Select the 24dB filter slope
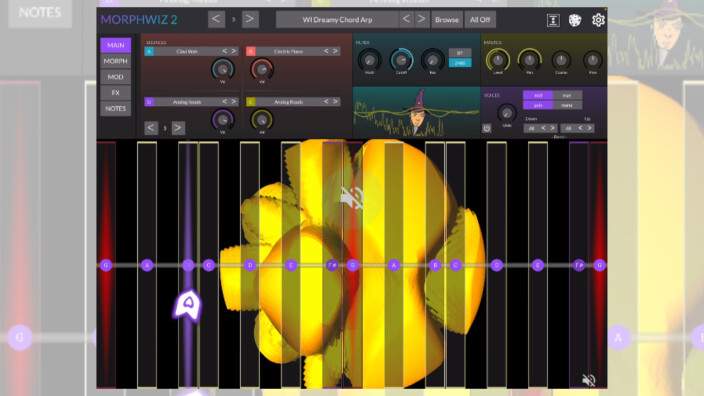 coord(460,63)
